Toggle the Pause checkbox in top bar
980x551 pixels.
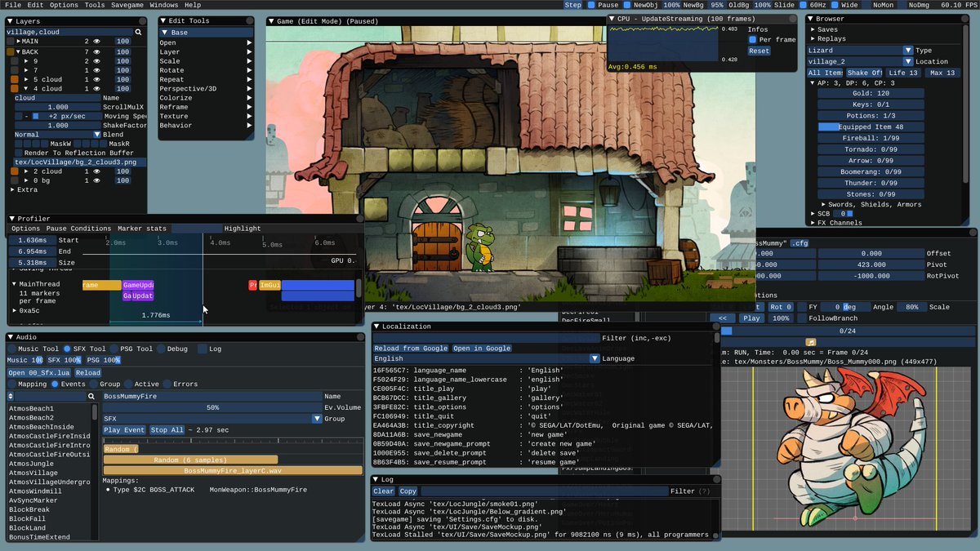[591, 5]
